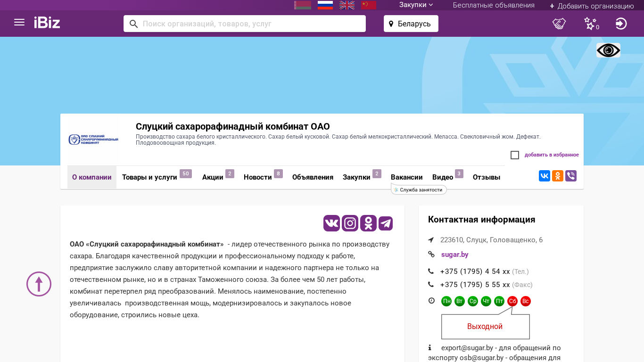The width and height of the screenshot is (644, 362).
Task: Click 'Бесплатные объявления' link
Action: (x=494, y=5)
